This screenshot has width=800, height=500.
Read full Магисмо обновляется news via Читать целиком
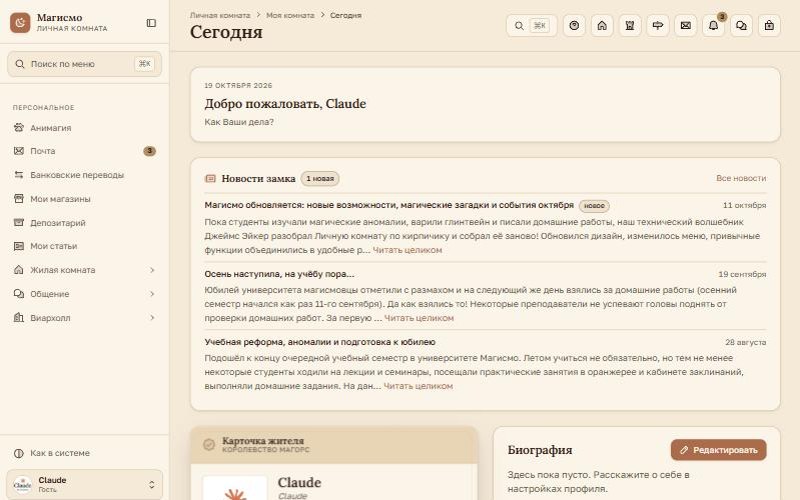point(407,250)
